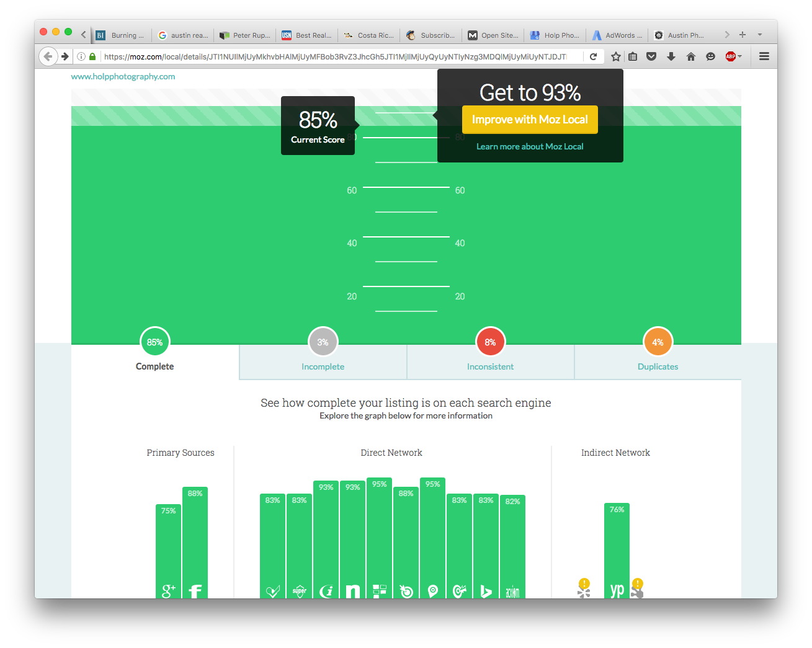Switch to the Best Real... tab

tap(307, 35)
